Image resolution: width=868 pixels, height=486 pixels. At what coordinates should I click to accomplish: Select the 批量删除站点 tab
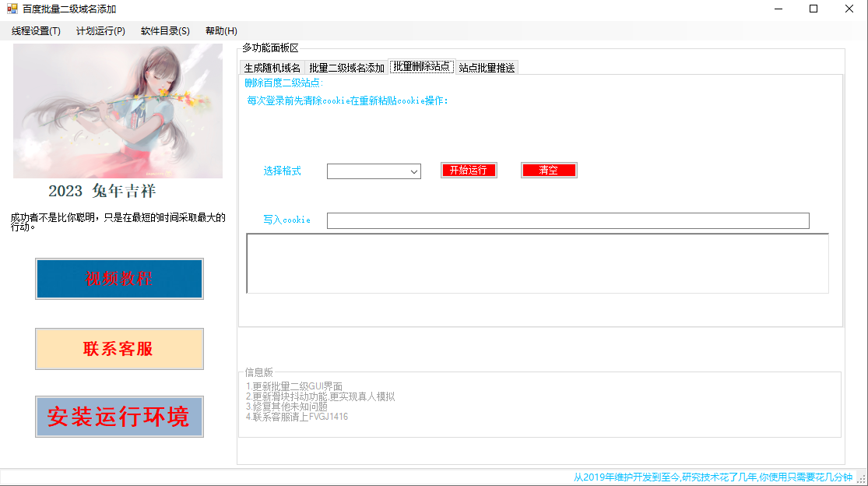click(422, 66)
